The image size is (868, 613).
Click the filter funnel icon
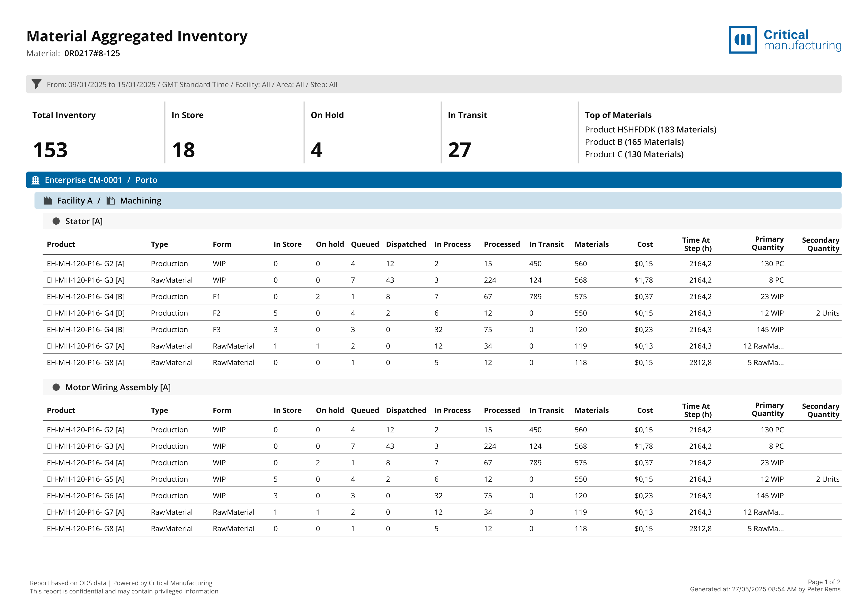[36, 83]
